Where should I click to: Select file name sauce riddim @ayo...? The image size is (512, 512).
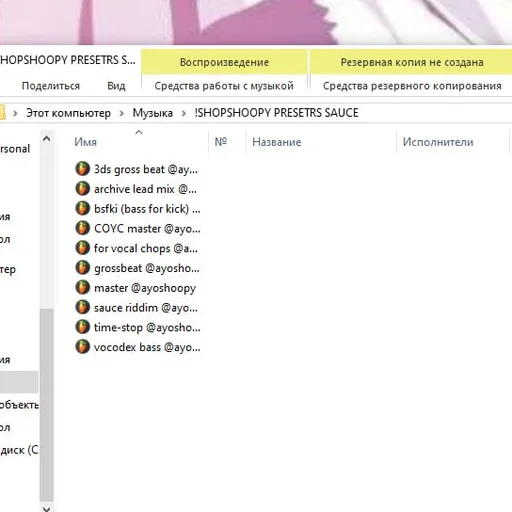pyautogui.click(x=146, y=308)
